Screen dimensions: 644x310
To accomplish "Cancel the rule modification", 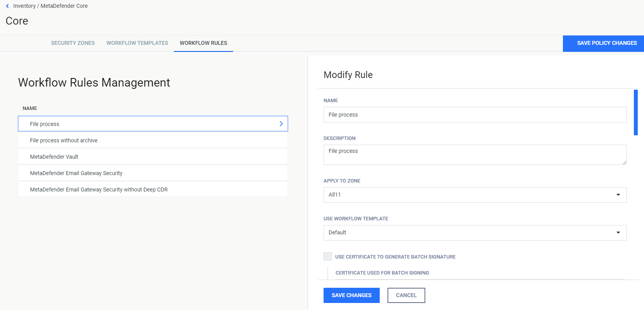I will (x=406, y=295).
